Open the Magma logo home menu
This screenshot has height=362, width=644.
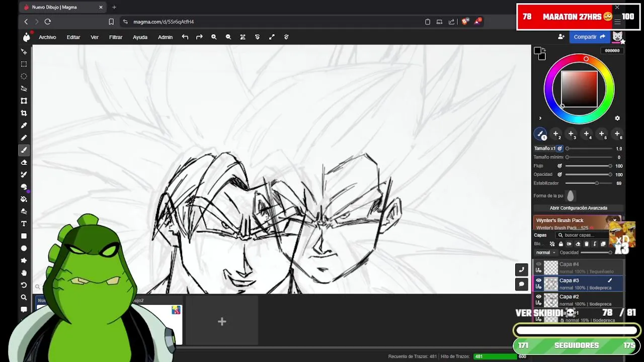(27, 37)
